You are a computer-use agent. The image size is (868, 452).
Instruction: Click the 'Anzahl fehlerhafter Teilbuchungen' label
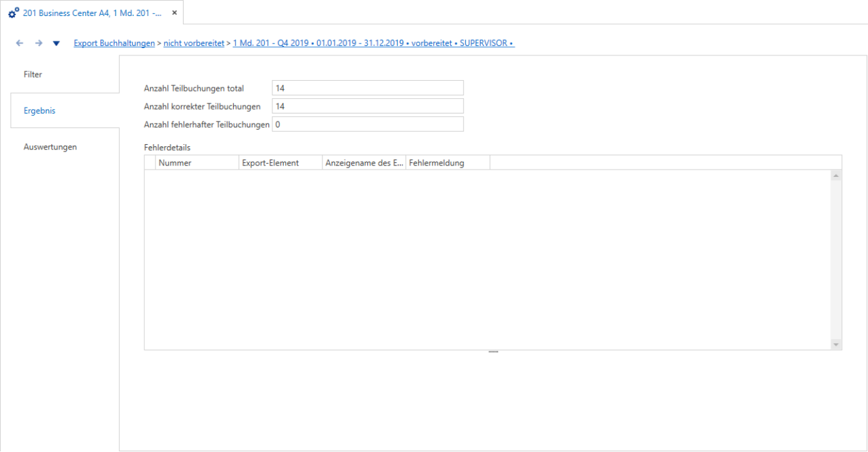[207, 124]
